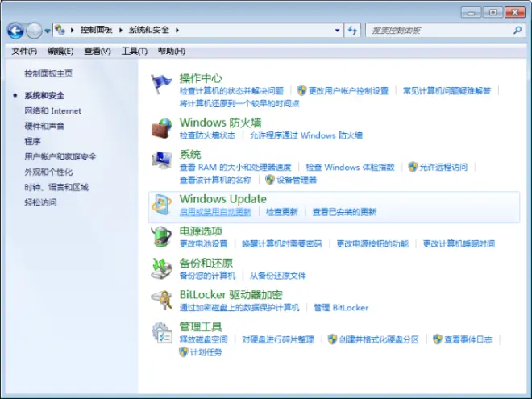Image resolution: width=532 pixels, height=399 pixels.
Task: Open the 查看(V) menu
Action: pos(98,52)
